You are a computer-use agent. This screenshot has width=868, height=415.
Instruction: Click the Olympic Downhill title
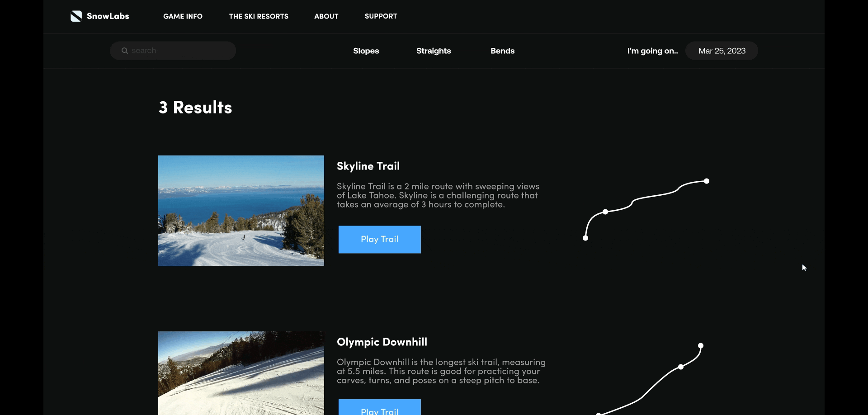tap(382, 342)
